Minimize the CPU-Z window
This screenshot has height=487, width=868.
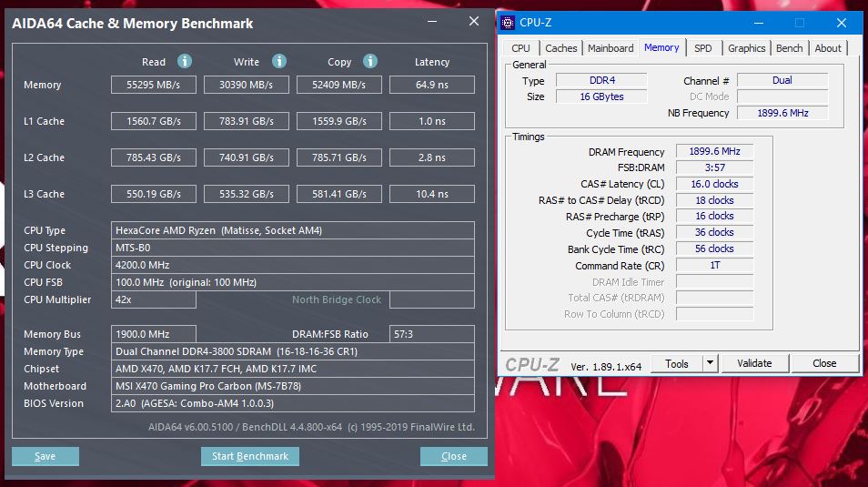click(759, 23)
